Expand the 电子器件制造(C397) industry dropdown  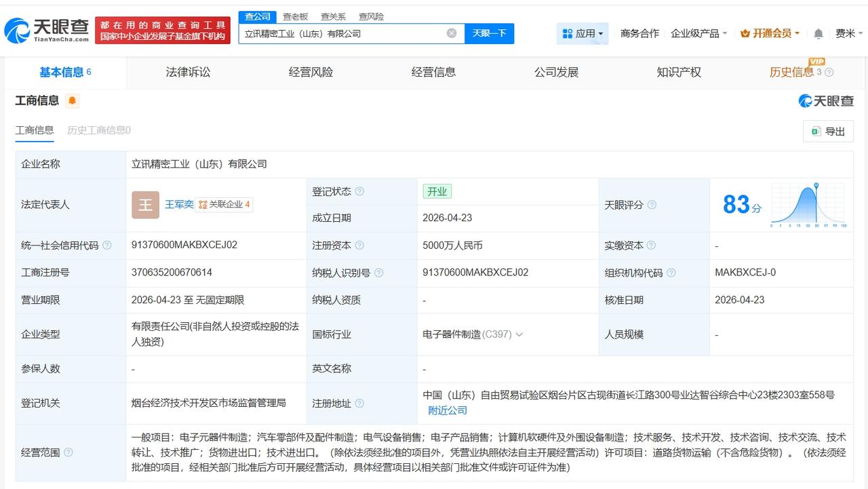[x=519, y=334]
